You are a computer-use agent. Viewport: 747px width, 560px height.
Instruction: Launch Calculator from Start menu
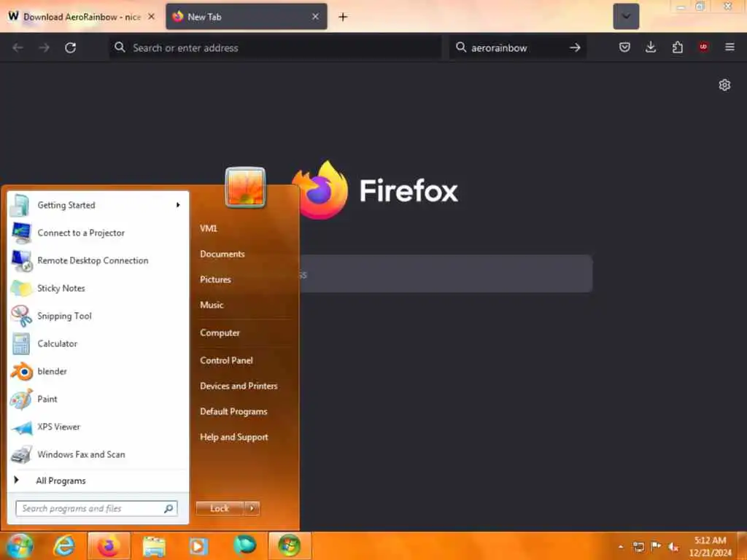[98, 343]
